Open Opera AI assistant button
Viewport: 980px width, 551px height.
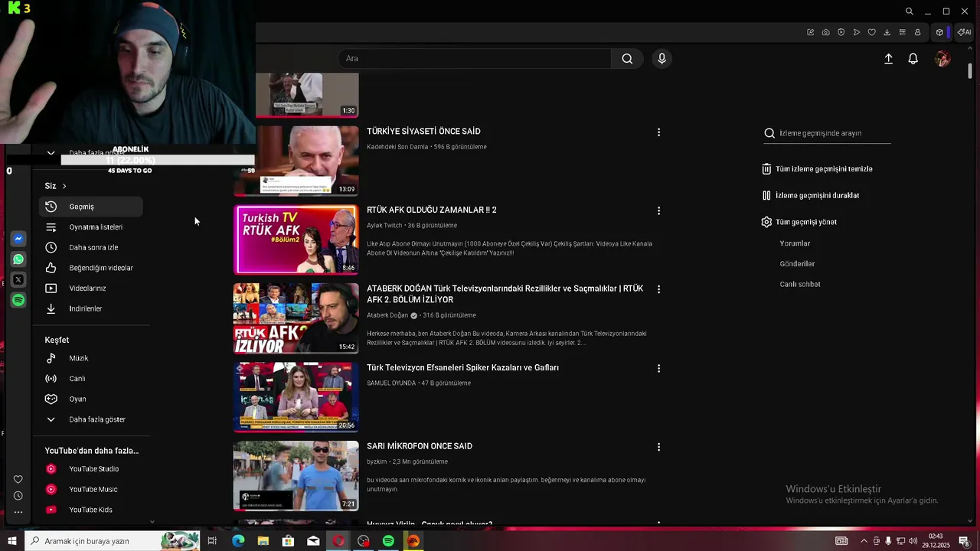(x=964, y=32)
